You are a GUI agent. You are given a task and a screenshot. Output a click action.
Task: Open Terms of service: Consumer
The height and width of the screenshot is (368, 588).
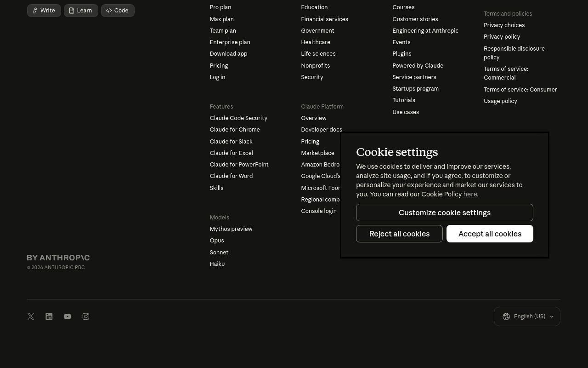[x=520, y=89]
